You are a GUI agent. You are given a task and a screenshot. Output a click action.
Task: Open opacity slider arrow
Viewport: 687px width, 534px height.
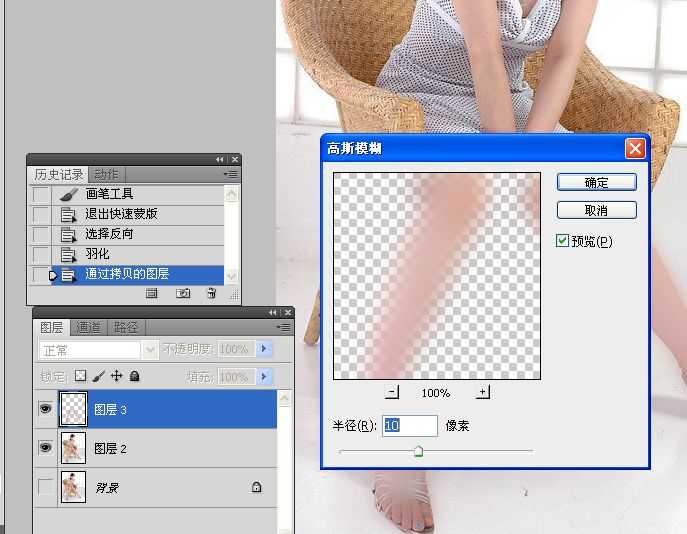click(x=264, y=349)
